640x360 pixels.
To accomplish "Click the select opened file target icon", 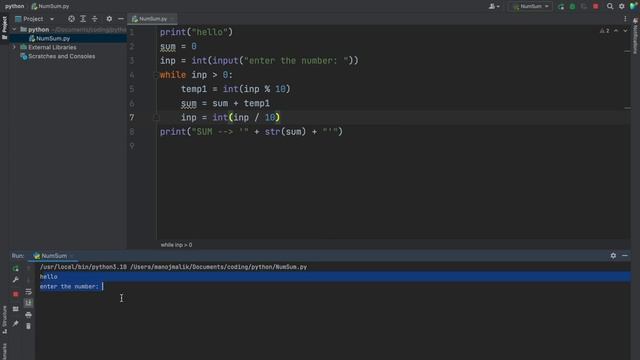I will click(x=71, y=19).
